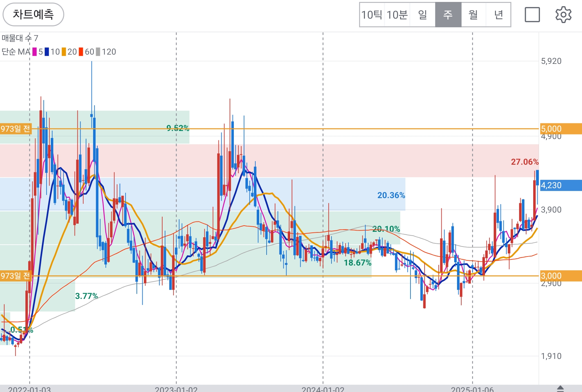Select the 월 monthly chart tab
The width and height of the screenshot is (582, 392).
point(473,15)
